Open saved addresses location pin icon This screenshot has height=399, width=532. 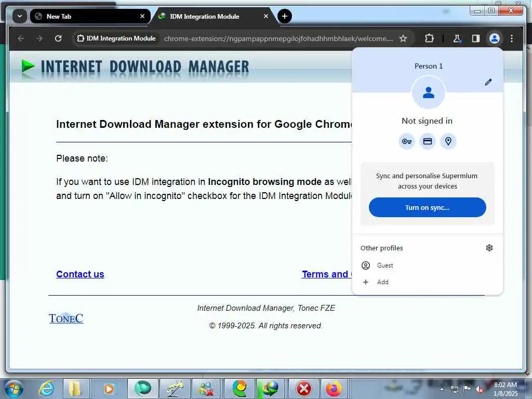tap(448, 141)
